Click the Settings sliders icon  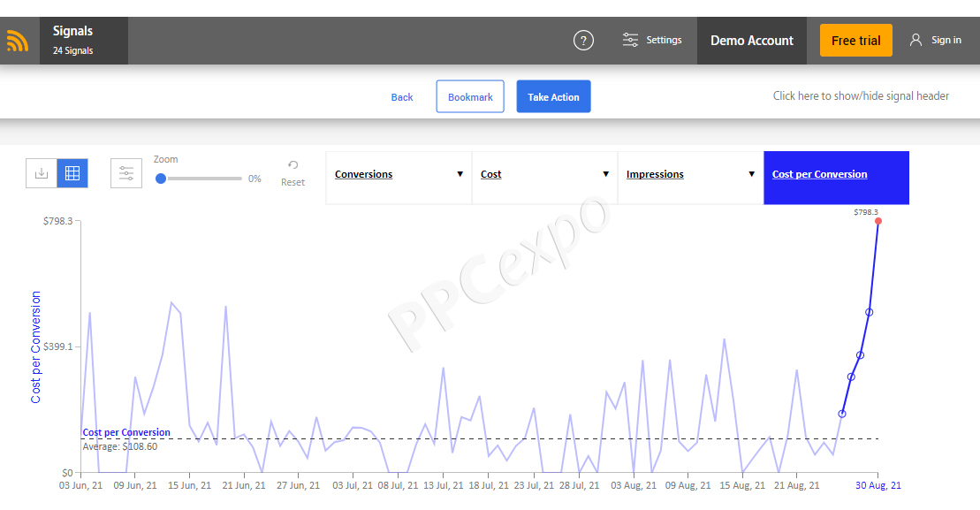(630, 40)
